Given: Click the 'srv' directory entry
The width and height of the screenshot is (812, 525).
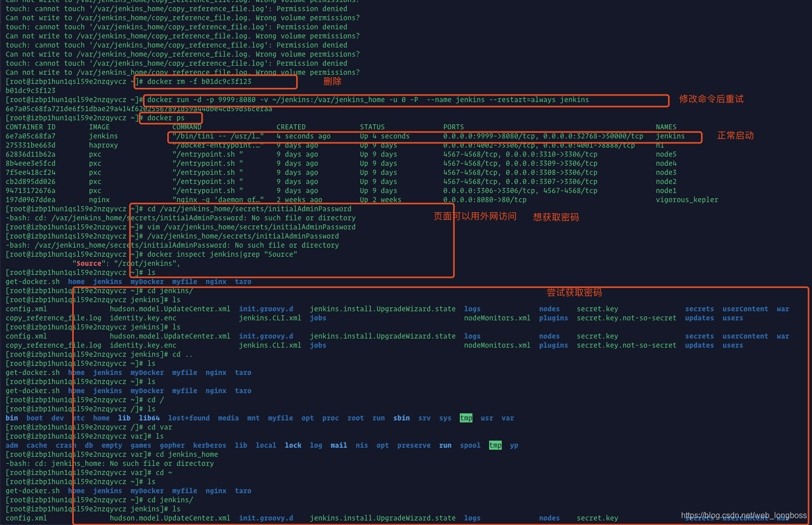Looking at the screenshot, I should pyautogui.click(x=424, y=418).
